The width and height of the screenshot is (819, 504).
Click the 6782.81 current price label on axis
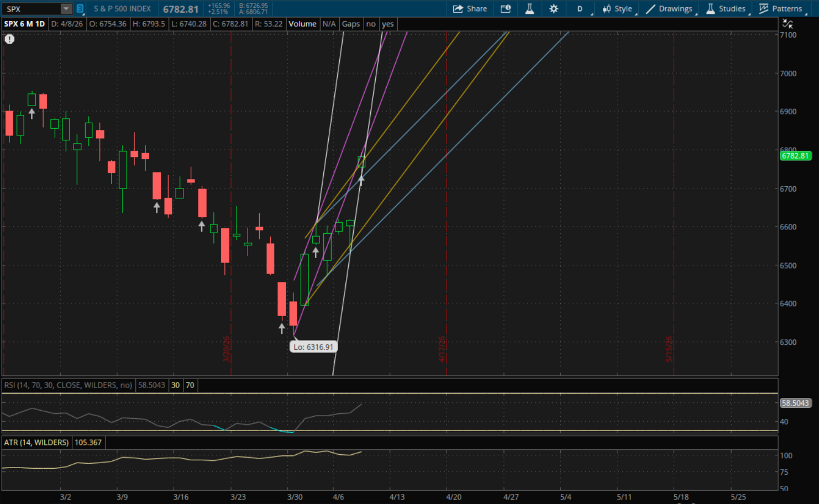[x=795, y=156]
